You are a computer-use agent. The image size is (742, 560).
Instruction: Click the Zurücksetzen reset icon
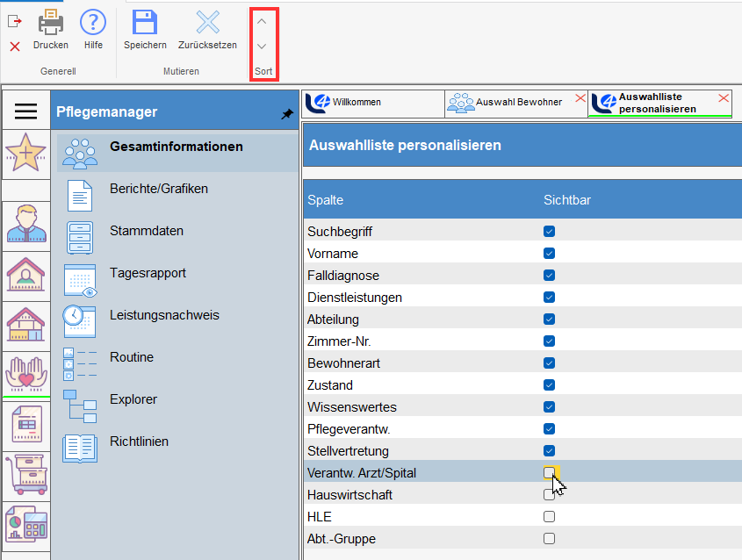[207, 22]
